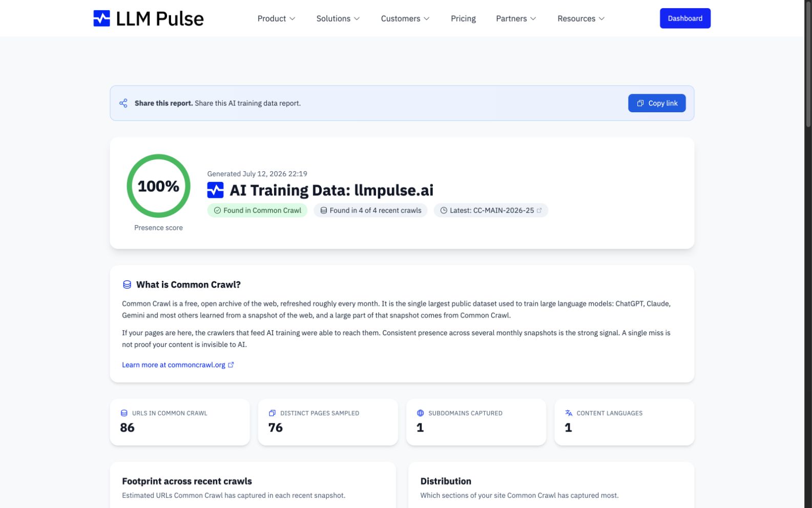Expand the Partners menu chevron
This screenshot has width=812, height=508.
coord(533,18)
